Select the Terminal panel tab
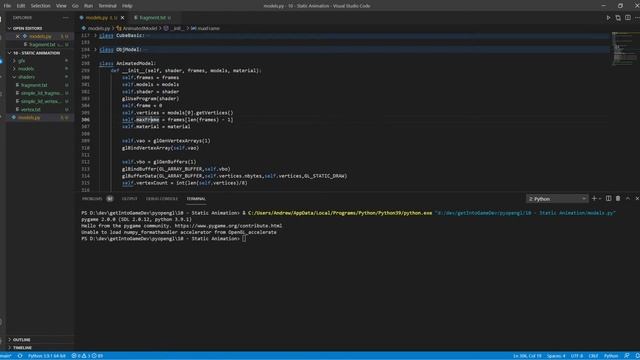Screen dimensions: 640x360 pos(196,199)
